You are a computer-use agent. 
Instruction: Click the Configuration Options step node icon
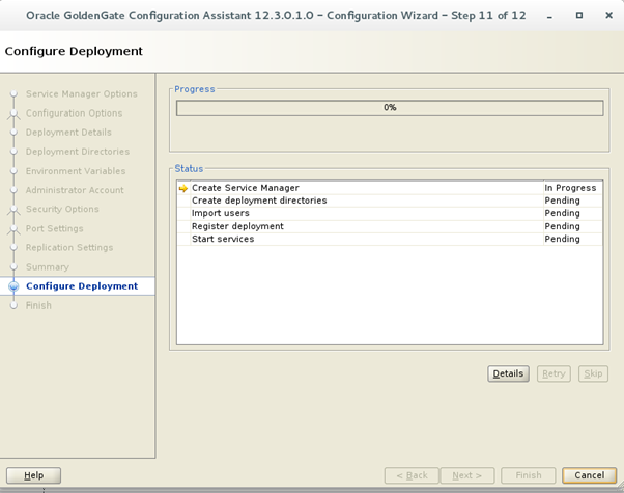14,113
